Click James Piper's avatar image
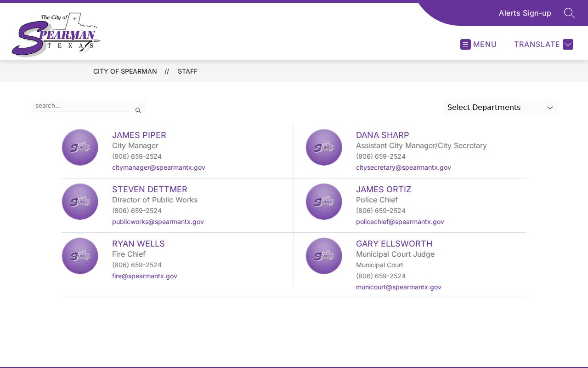Image resolution: width=588 pixels, height=368 pixels. pos(80,147)
